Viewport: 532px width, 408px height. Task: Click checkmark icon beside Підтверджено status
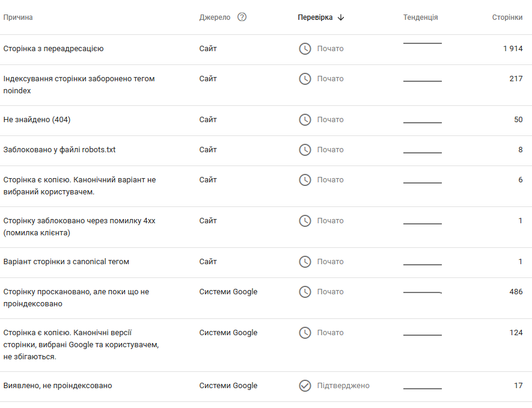coord(305,386)
